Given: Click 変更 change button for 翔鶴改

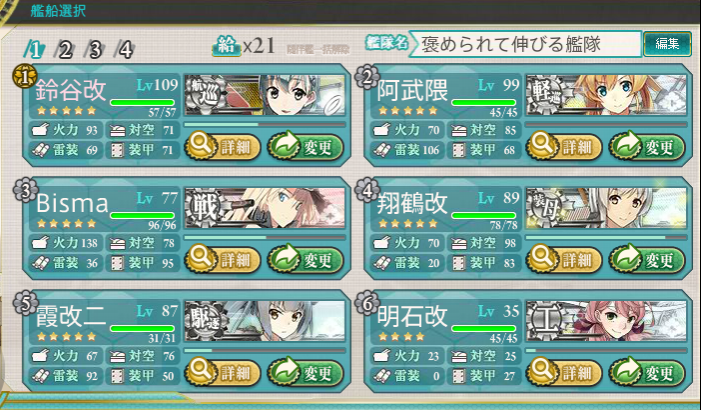Looking at the screenshot, I should point(646,259).
